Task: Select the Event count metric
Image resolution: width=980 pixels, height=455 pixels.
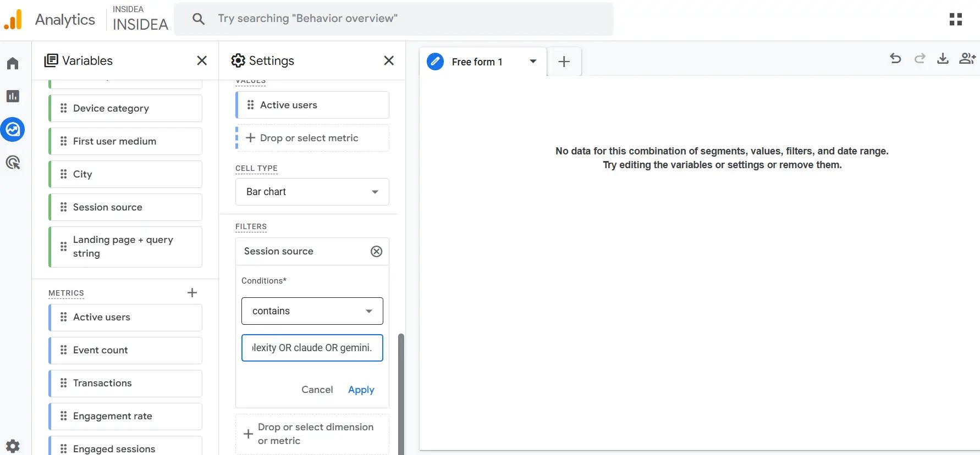Action: click(x=126, y=350)
